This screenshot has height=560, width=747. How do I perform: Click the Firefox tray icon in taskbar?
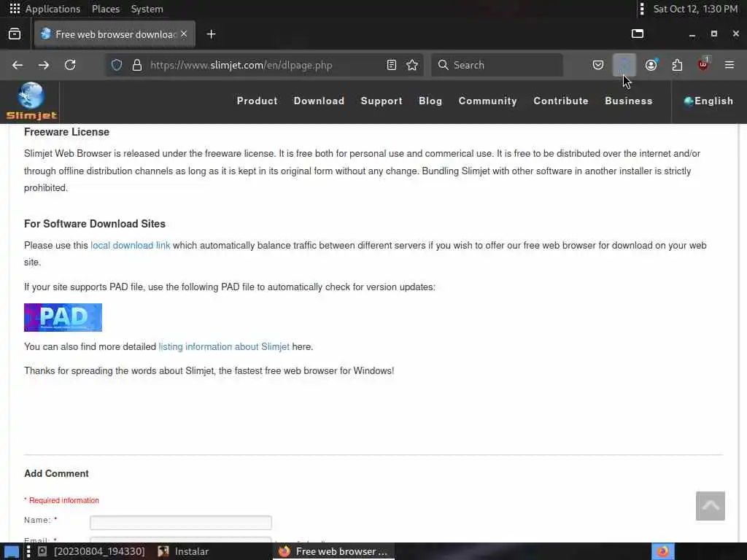(x=662, y=551)
